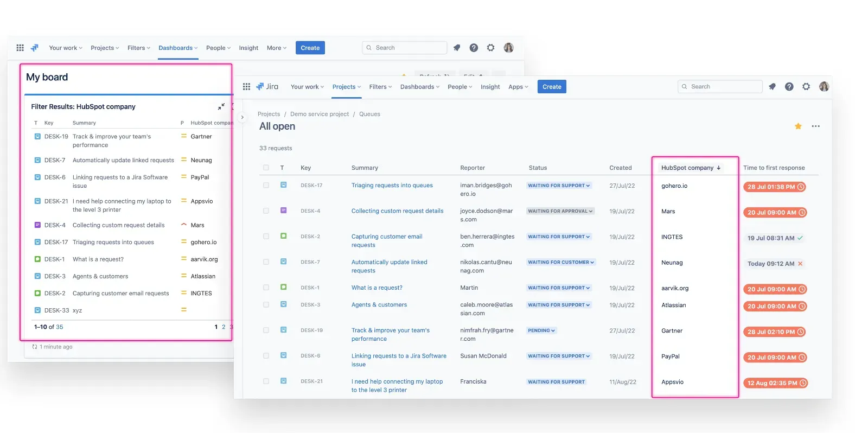Open the settings gear in Jira header
Screen dimensions: 868x433
pos(806,87)
